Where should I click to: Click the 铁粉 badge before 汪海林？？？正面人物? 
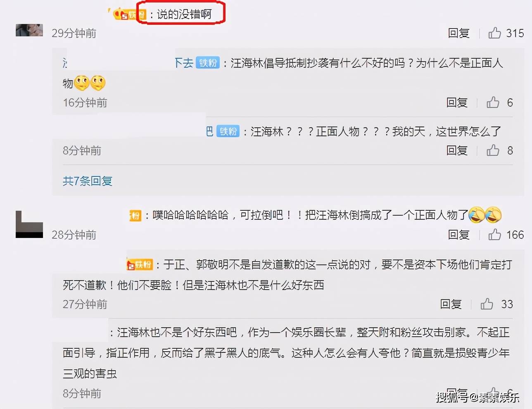(x=228, y=131)
